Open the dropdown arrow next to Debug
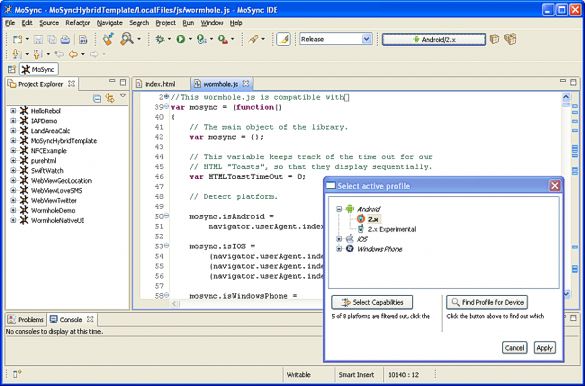Image resolution: width=585 pixels, height=386 pixels. 169,39
